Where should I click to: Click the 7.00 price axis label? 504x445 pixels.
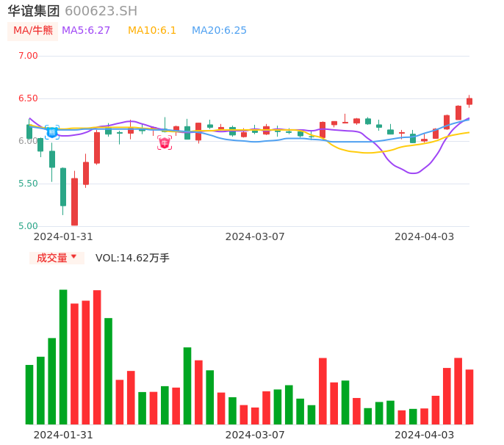point(29,56)
